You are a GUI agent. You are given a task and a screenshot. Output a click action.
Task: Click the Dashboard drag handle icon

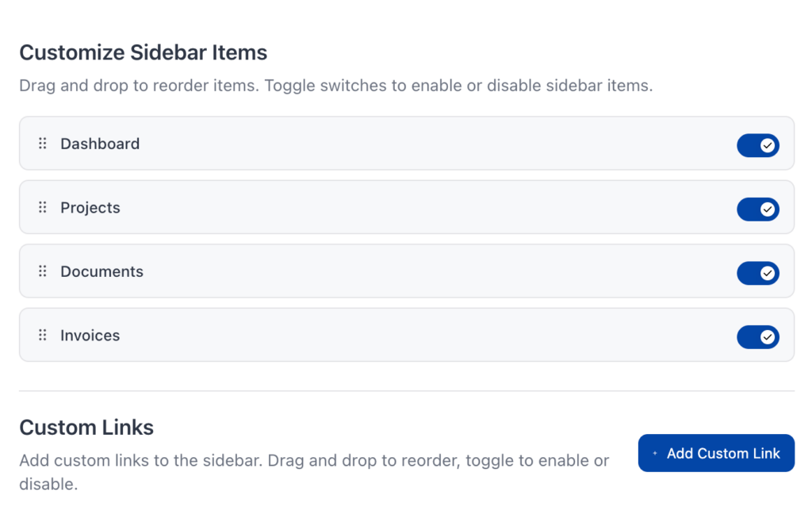click(x=42, y=143)
